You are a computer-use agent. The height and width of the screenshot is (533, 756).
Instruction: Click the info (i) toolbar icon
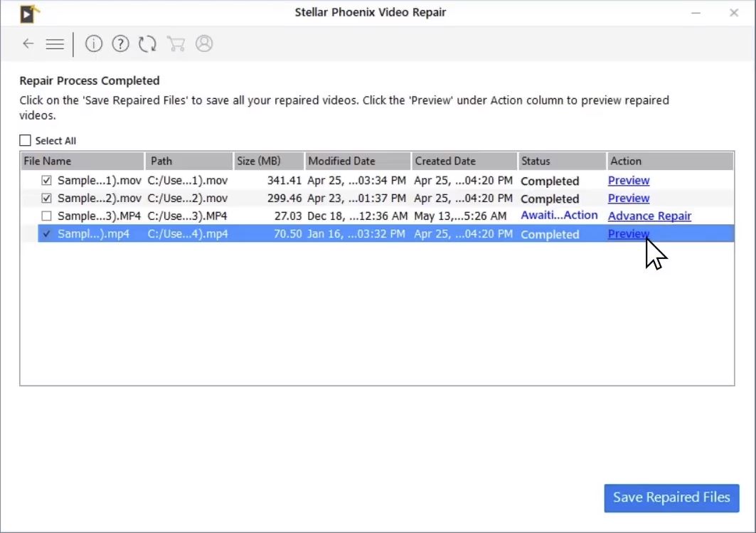(94, 44)
